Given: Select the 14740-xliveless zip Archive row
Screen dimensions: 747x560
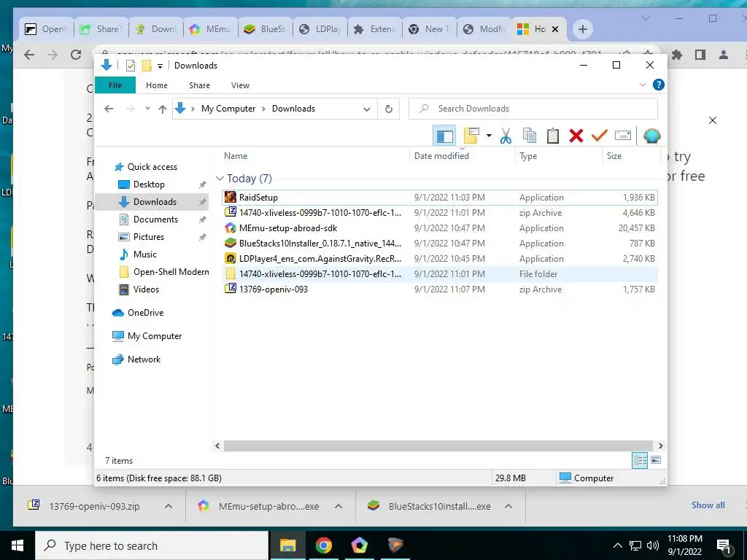Looking at the screenshot, I should point(440,213).
